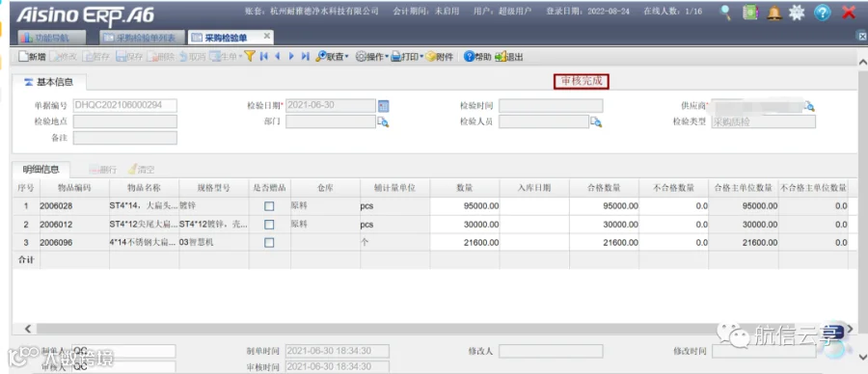Open the 检验日期 calendar picker icon
This screenshot has width=868, height=374.
point(384,106)
